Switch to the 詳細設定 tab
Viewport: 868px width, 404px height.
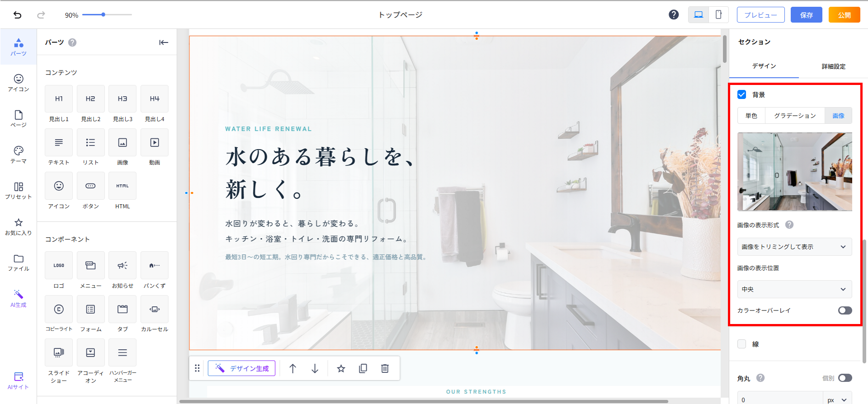[x=833, y=66]
